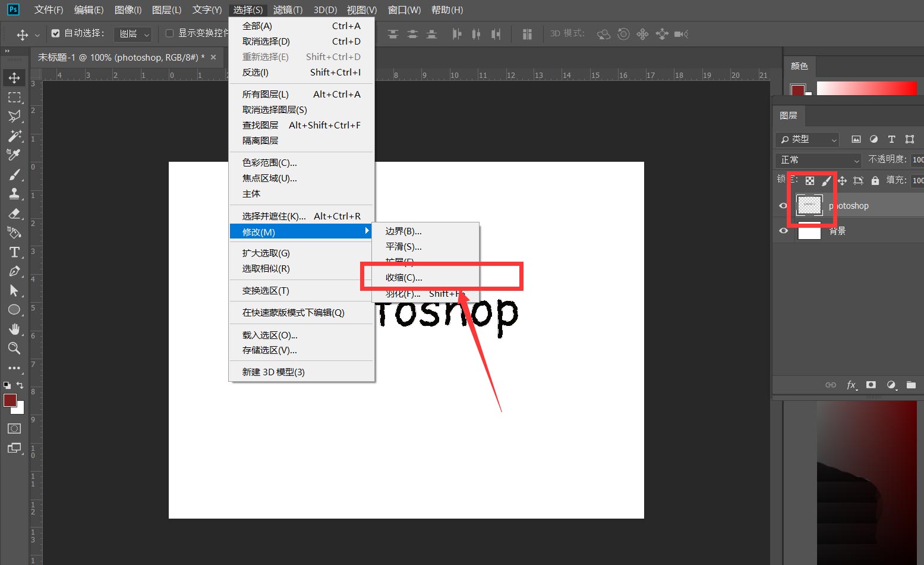924x565 pixels.
Task: Select the Eyedropper tool
Action: tap(14, 155)
